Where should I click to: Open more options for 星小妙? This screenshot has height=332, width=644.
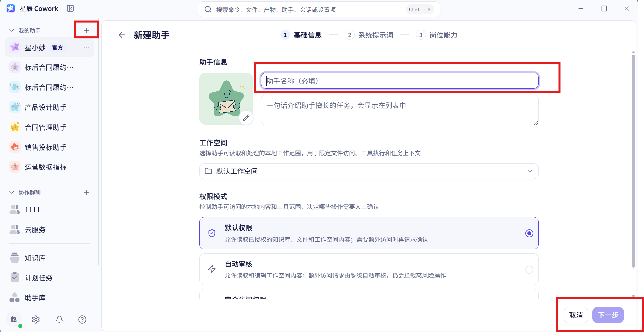coord(86,48)
